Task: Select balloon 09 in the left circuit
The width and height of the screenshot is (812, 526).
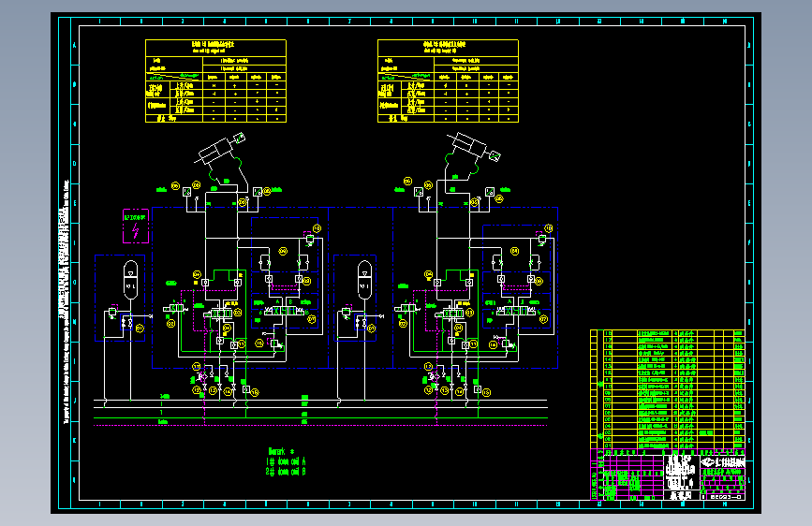Action: pos(283,251)
